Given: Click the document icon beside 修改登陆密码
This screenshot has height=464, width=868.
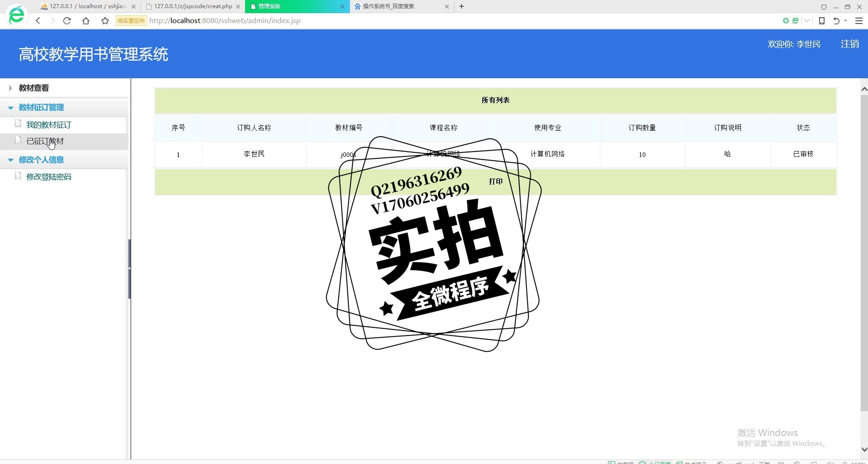Looking at the screenshot, I should point(18,175).
